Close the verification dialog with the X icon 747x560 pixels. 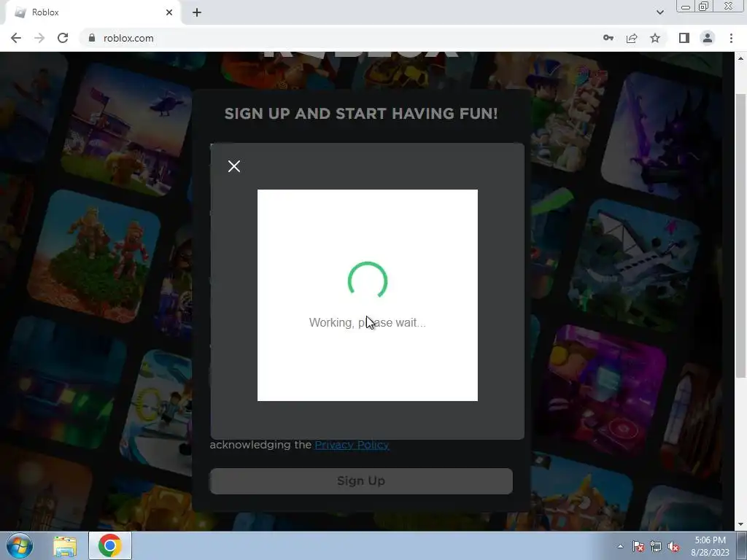coord(234,166)
